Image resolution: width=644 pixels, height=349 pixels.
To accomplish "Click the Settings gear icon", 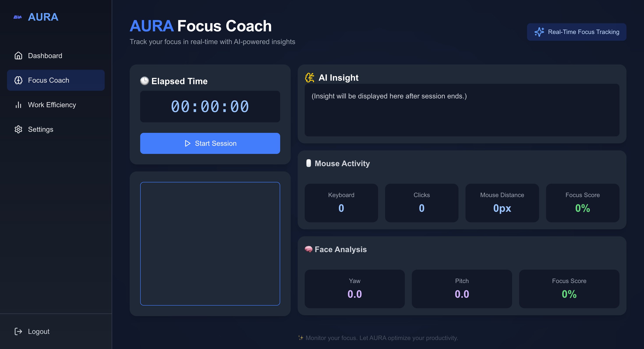I will (18, 129).
